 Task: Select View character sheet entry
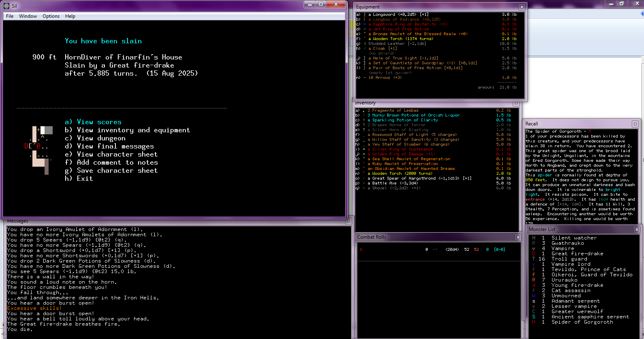tap(111, 155)
